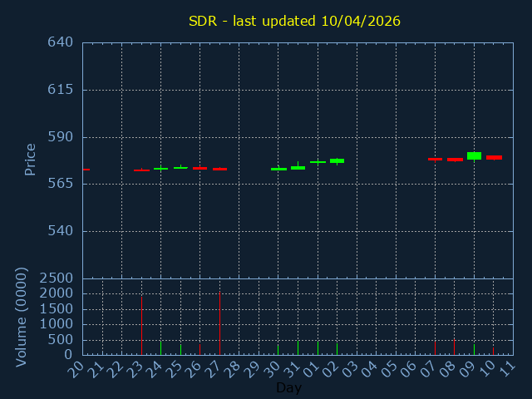Screen dimensions: 532x399
Task: Select the green candlestick on day 02
Action: 337,160
